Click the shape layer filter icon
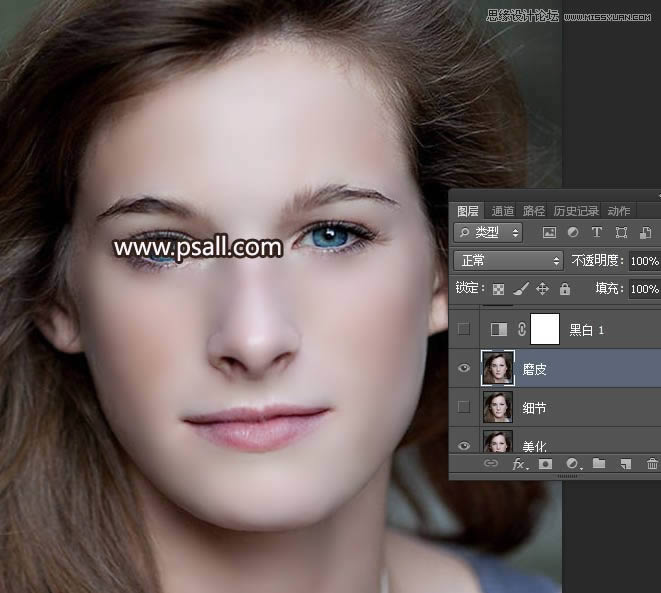661x593 pixels. (x=621, y=232)
